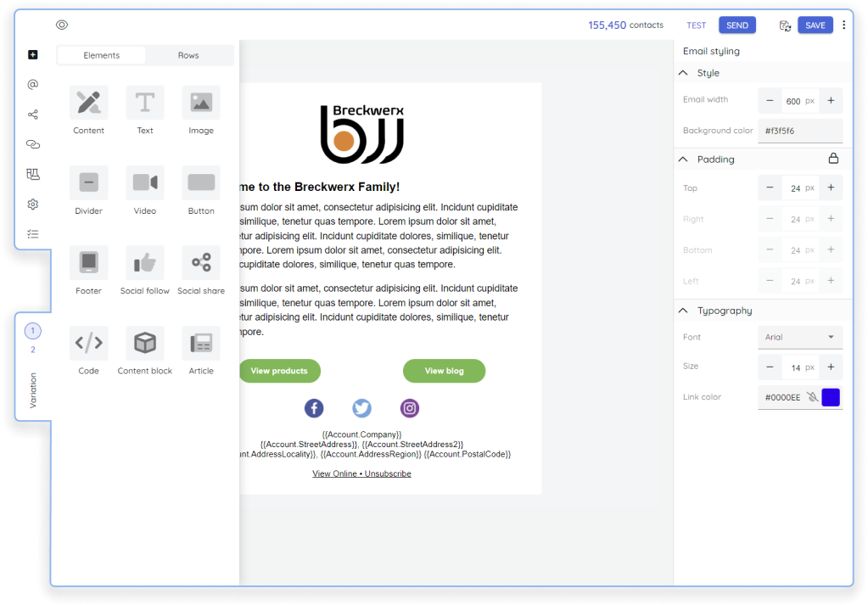This screenshot has height=605, width=868.
Task: Collapse the Style section
Action: (683, 72)
